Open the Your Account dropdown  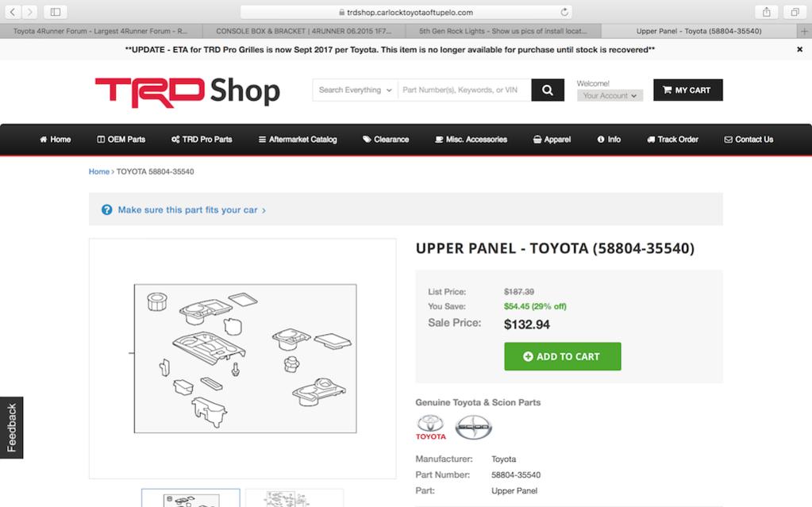coord(610,96)
